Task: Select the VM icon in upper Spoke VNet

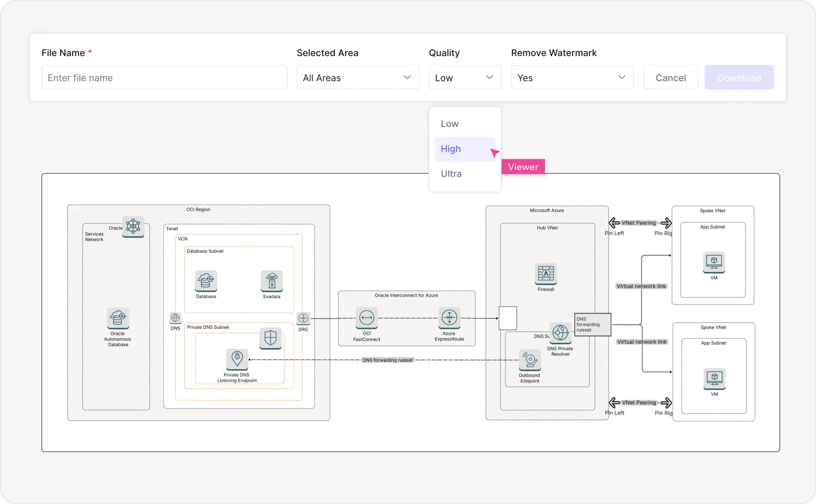Action: click(x=714, y=262)
